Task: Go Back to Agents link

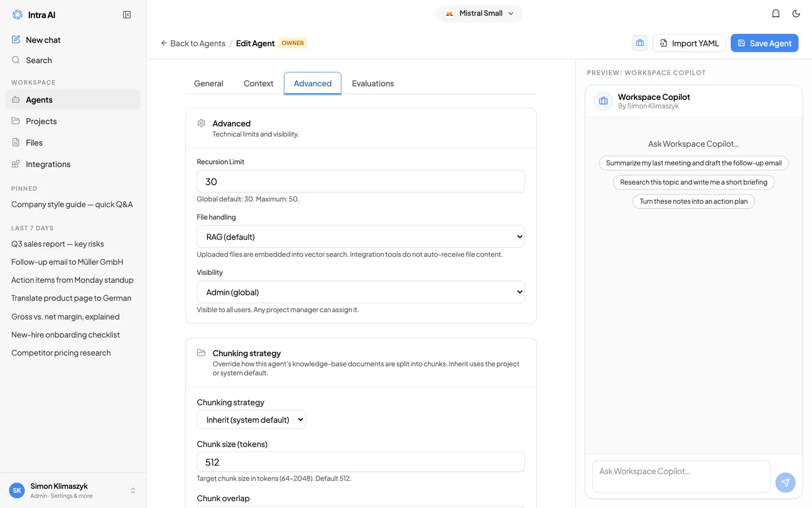Action: click(193, 43)
